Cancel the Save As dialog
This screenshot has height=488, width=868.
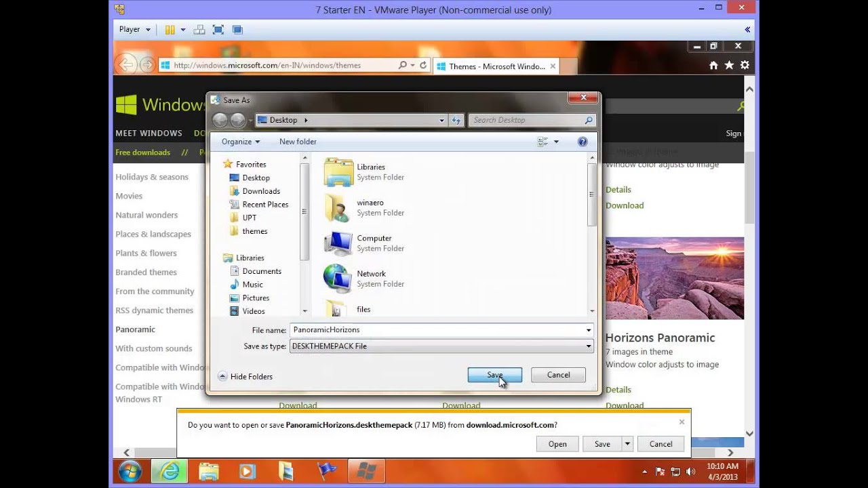[x=558, y=375]
